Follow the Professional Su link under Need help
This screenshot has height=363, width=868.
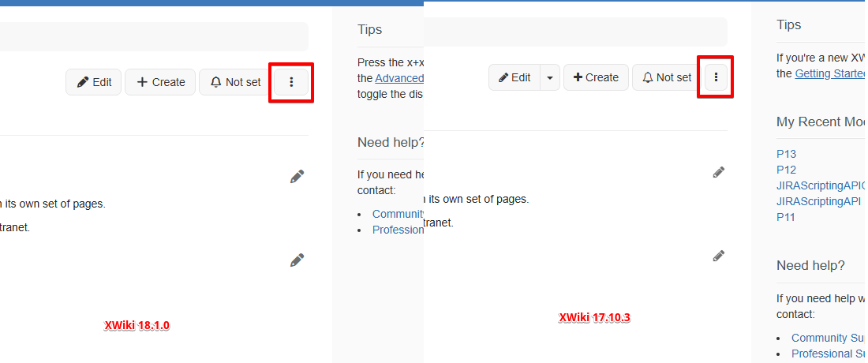click(828, 354)
